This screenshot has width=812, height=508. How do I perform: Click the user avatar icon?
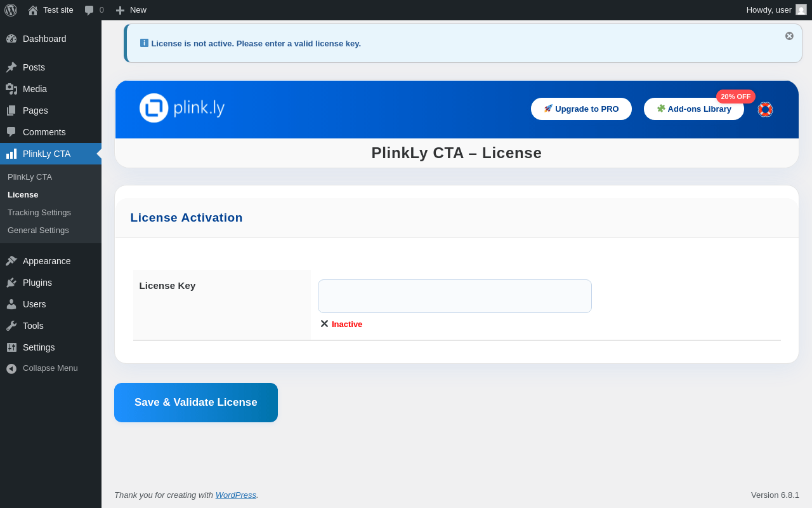801,10
